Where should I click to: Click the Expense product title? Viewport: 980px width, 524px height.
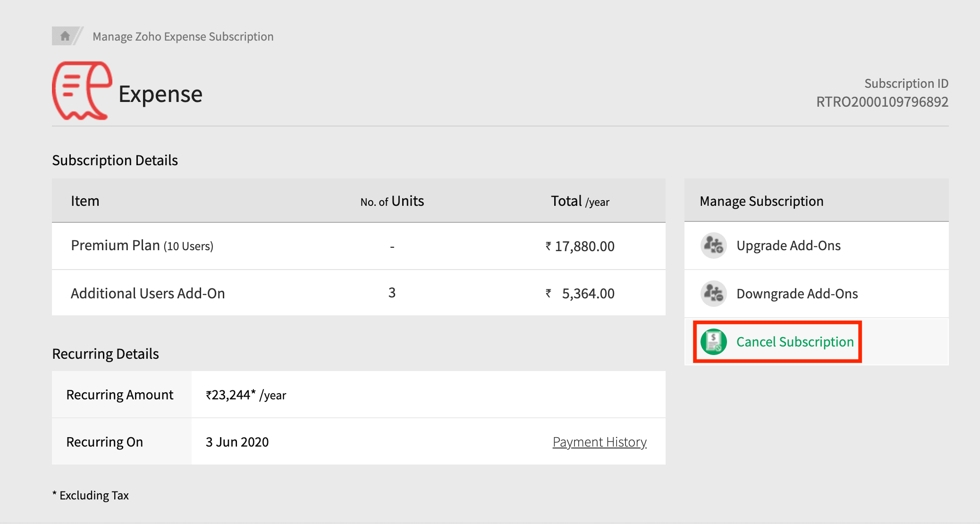click(161, 94)
